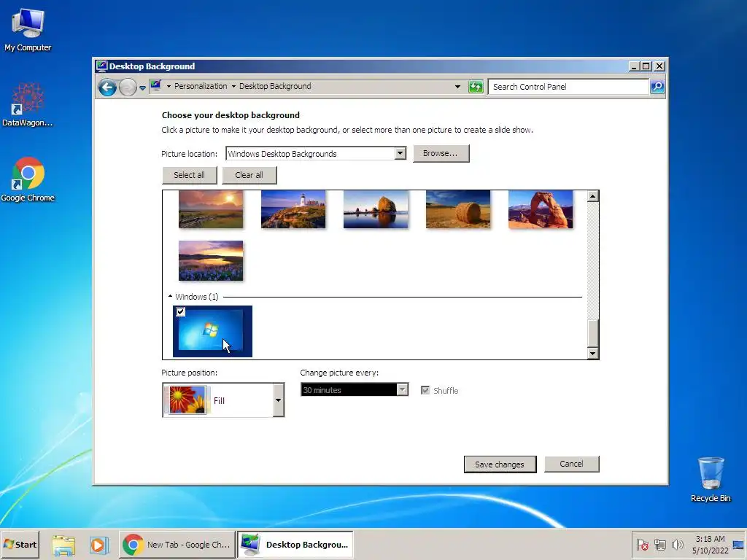Select the red rock arch wallpaper
The width and height of the screenshot is (747, 560).
(541, 209)
